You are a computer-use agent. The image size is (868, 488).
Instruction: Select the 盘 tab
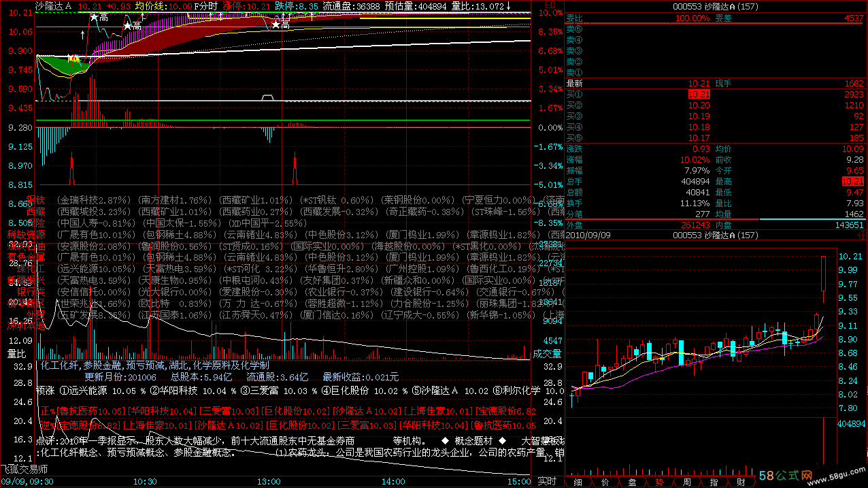632,481
